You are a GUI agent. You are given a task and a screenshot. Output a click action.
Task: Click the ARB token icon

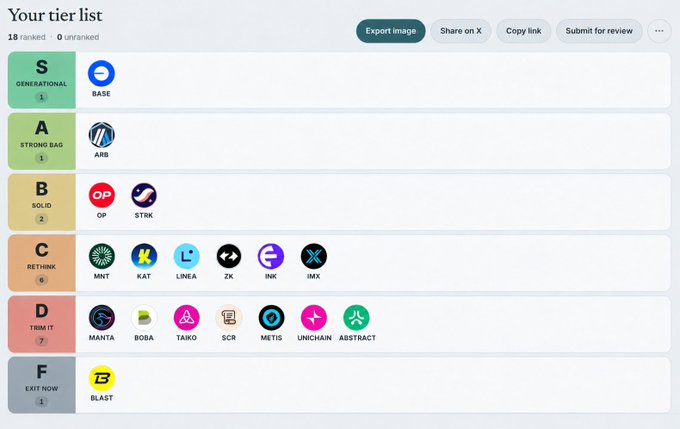pos(101,134)
